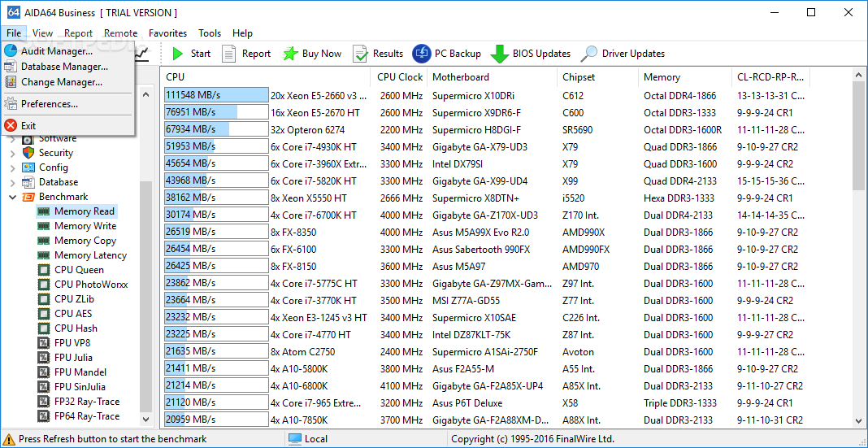868x448 pixels.
Task: Click the Report document icon in toolbar
Action: click(228, 54)
